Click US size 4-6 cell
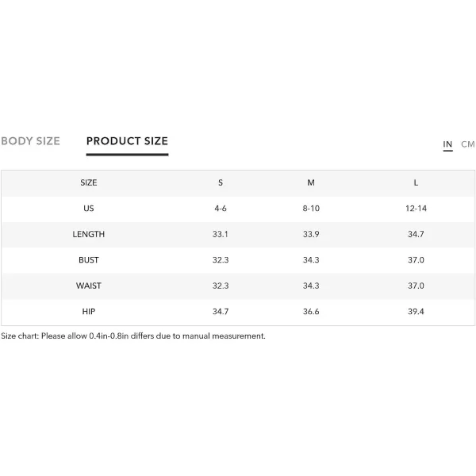The height and width of the screenshot is (476, 476). [x=221, y=209]
